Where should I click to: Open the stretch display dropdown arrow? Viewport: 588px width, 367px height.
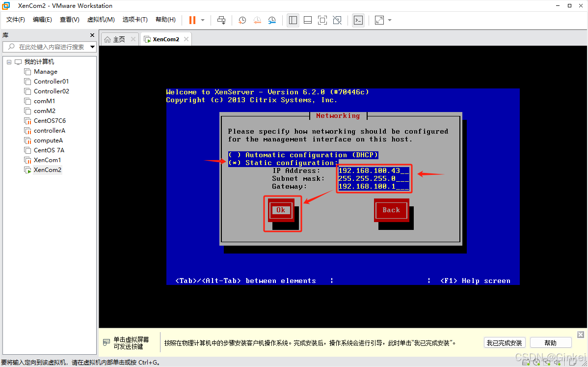pyautogui.click(x=390, y=20)
